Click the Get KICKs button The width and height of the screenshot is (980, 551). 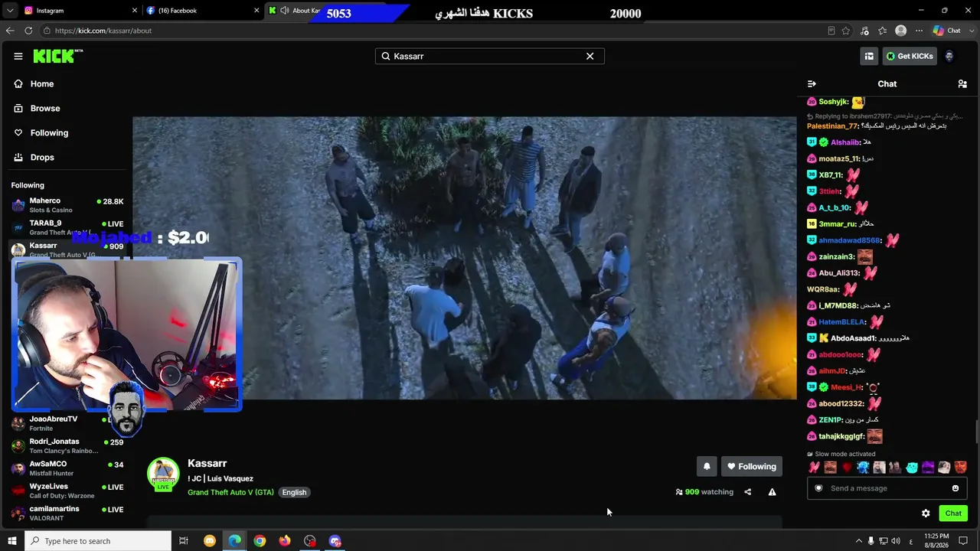click(910, 56)
